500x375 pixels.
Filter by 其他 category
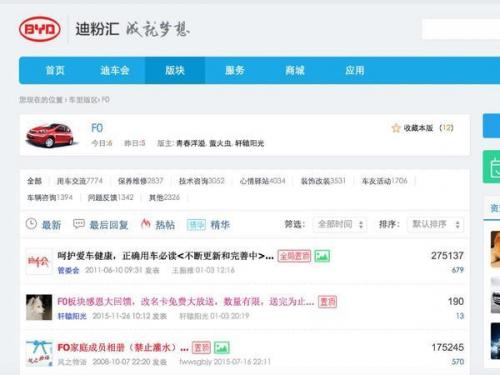164,197
